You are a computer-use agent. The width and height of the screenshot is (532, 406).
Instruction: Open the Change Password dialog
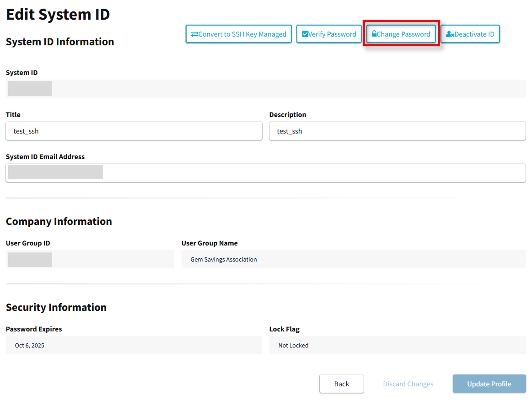[401, 34]
